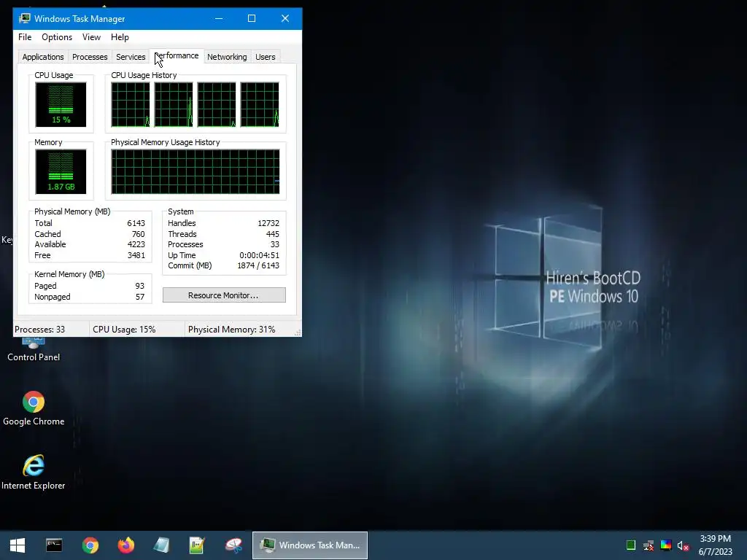Open the Windows Start menu
The height and width of the screenshot is (560, 747).
click(x=18, y=545)
